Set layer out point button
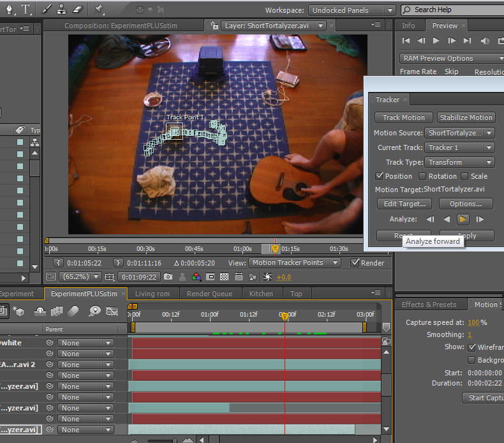 click(x=118, y=263)
